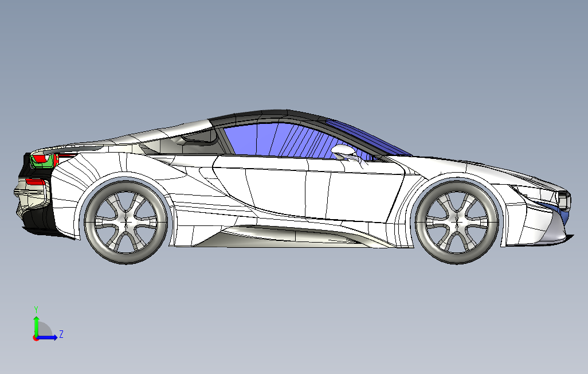Click the blue Z axis arrow of the triad
Image resolution: width=588 pixels, height=374 pixels.
coord(47,337)
